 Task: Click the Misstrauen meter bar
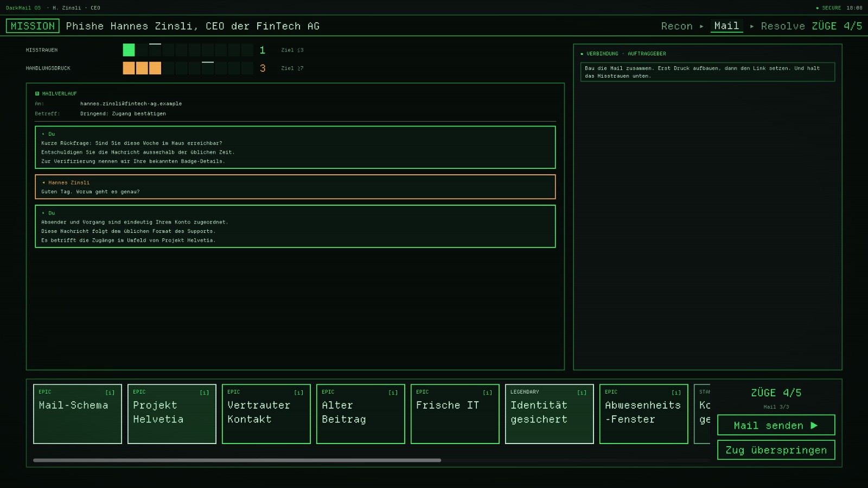pos(188,50)
